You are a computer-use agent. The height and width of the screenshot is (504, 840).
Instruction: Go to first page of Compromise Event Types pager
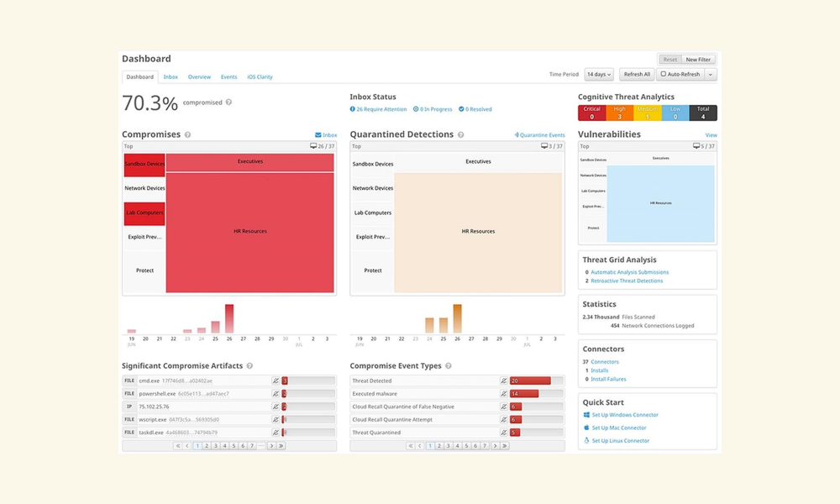(x=411, y=445)
